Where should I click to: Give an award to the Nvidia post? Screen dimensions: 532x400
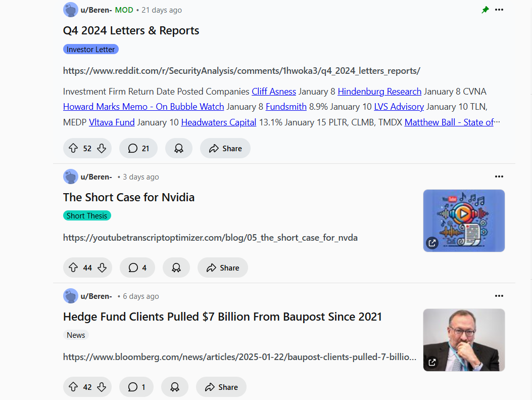point(176,268)
